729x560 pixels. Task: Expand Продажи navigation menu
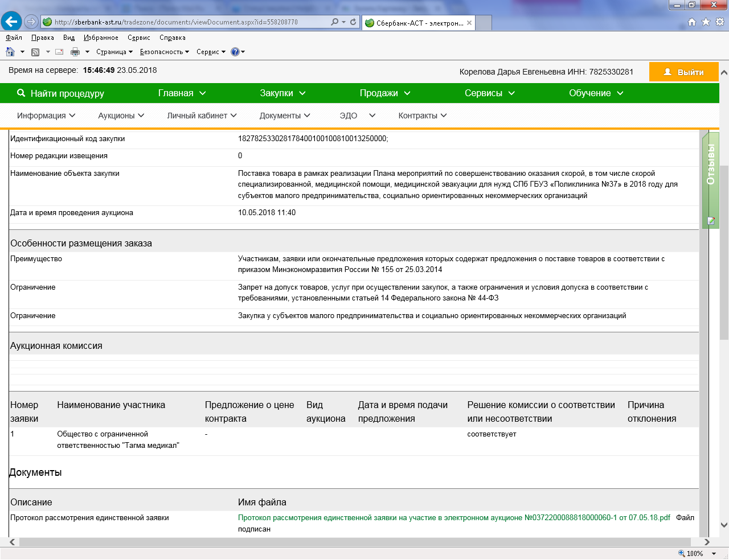point(385,93)
